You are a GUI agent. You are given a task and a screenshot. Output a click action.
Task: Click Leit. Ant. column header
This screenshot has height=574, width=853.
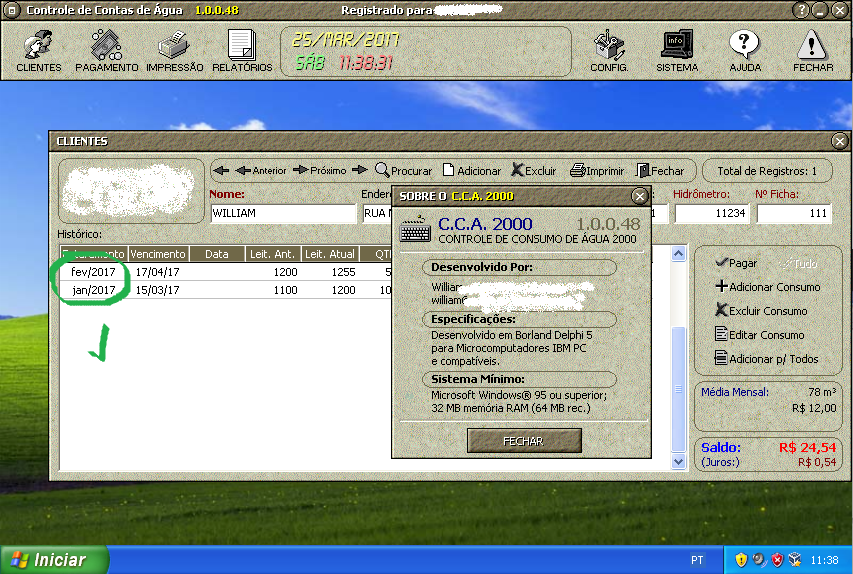point(273,254)
